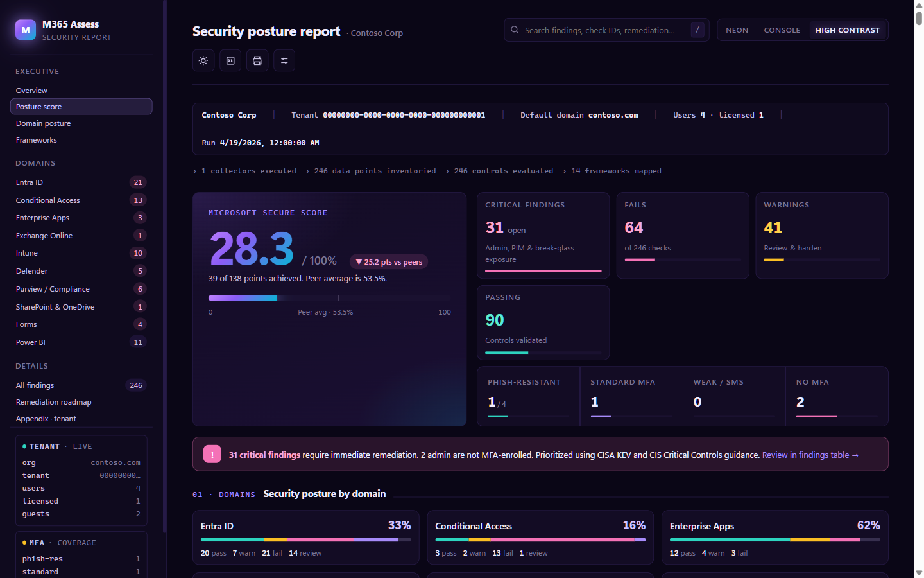Image resolution: width=924 pixels, height=578 pixels.
Task: Click the sidebar vertical scrollbar
Action: point(165,267)
